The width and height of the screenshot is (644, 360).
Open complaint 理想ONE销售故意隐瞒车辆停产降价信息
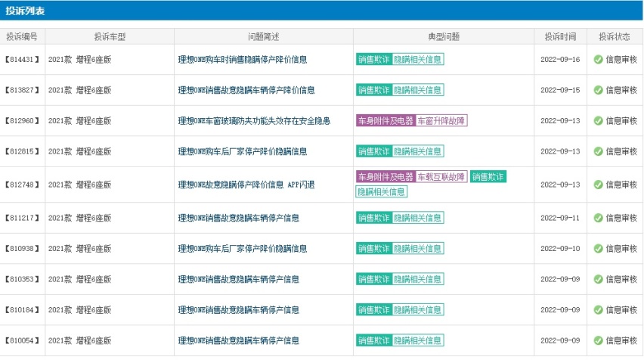[x=246, y=90]
